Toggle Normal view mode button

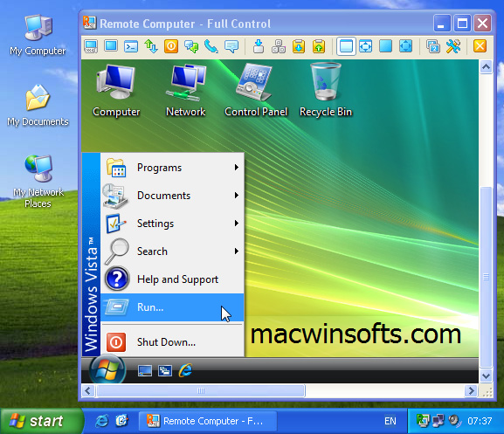click(346, 46)
